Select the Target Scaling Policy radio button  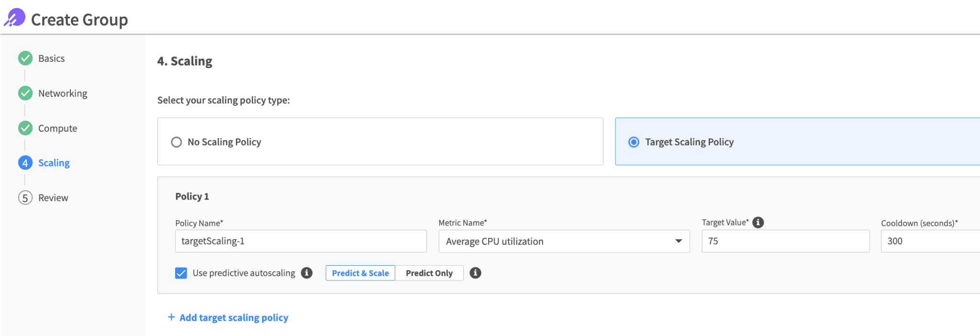[634, 142]
